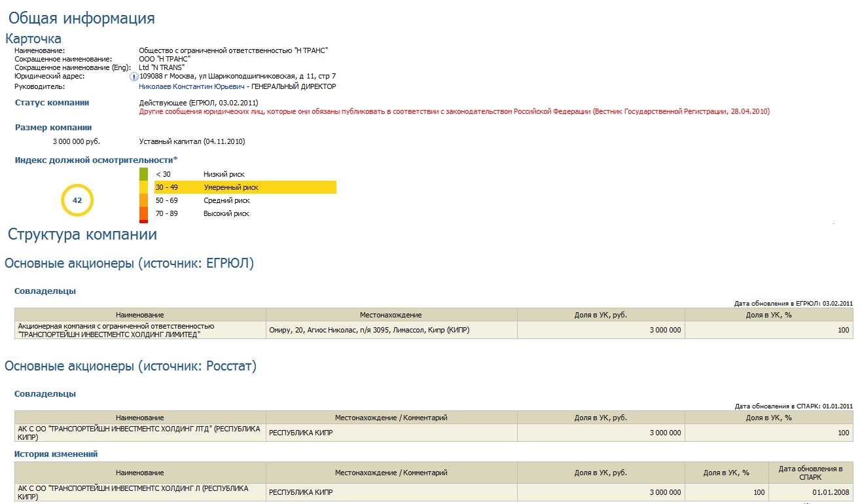The width and height of the screenshot is (862, 504).
Task: Click the Карточка section heading
Action: [33, 39]
